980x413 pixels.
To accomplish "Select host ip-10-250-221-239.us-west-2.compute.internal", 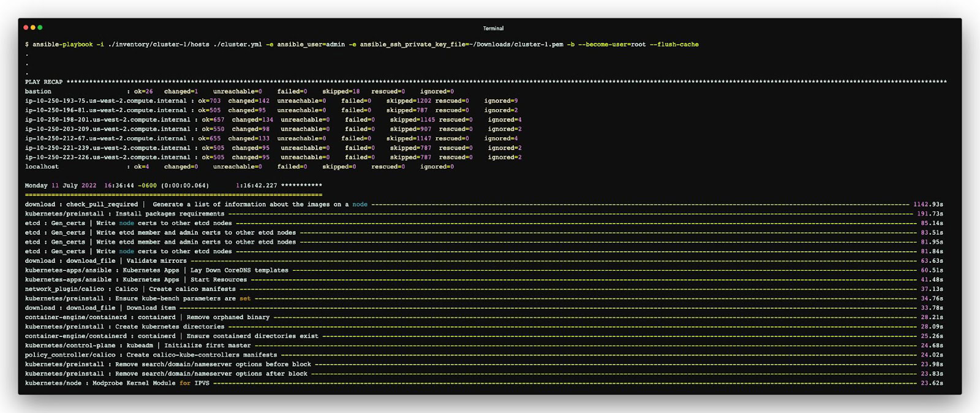I will pyautogui.click(x=108, y=148).
